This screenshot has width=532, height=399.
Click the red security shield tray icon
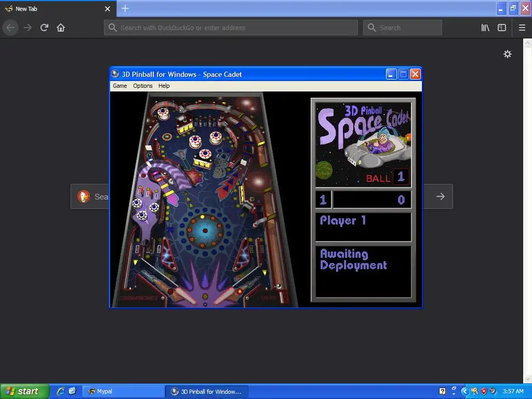click(x=484, y=391)
